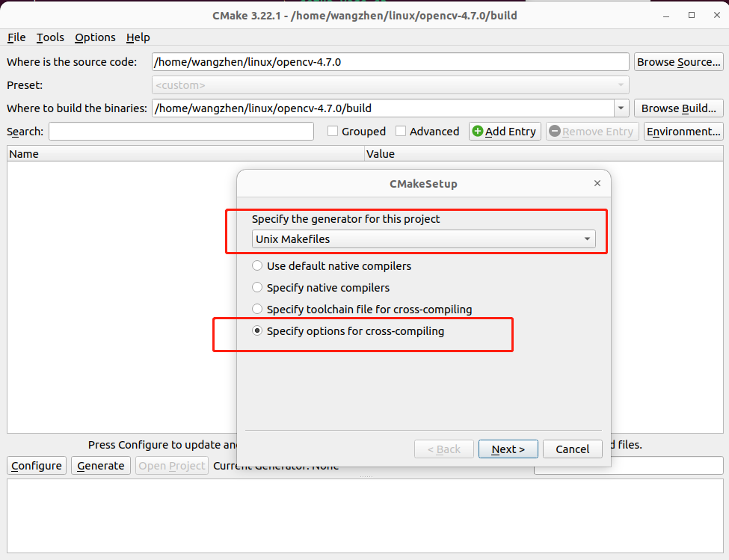Click the Name column header

point(185,154)
